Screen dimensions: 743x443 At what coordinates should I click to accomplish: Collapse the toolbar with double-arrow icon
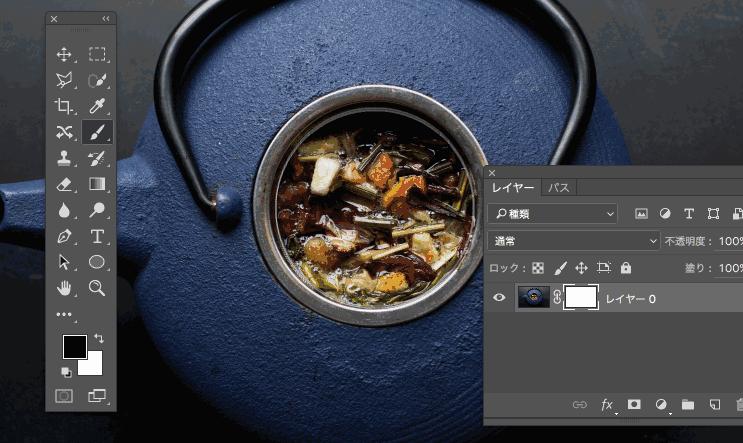click(106, 18)
